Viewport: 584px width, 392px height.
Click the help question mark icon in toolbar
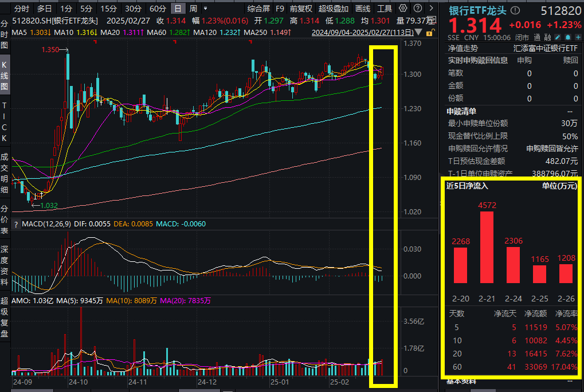(417, 9)
